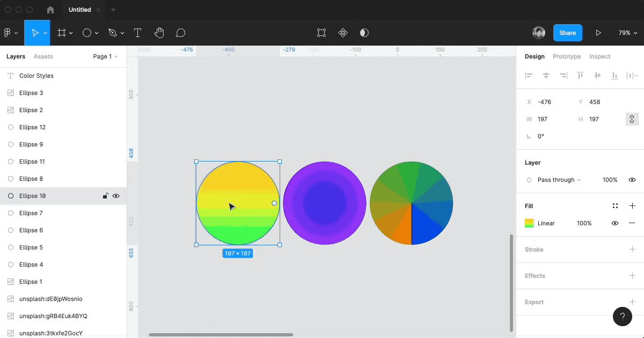Open the Pass through blend mode dropdown
The width and height of the screenshot is (644, 338).
point(559,180)
